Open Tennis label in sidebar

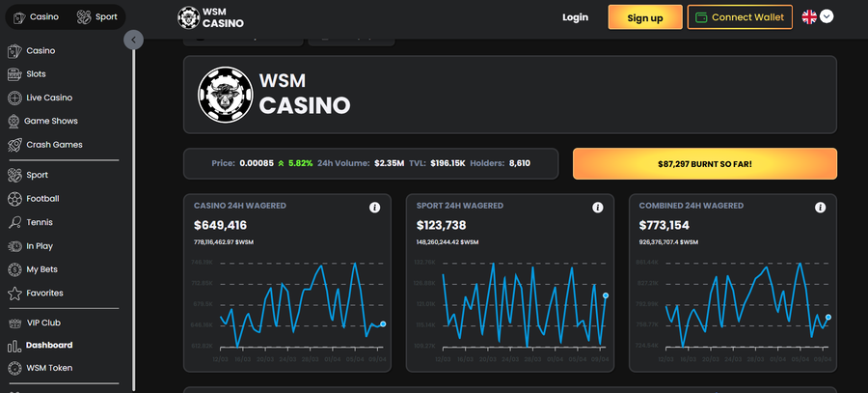[x=40, y=223]
